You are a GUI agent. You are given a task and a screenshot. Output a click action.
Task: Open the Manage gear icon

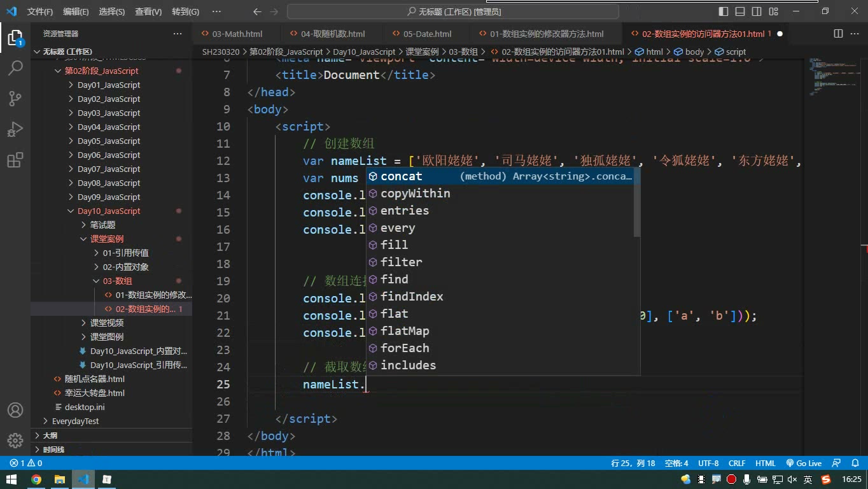click(x=15, y=441)
